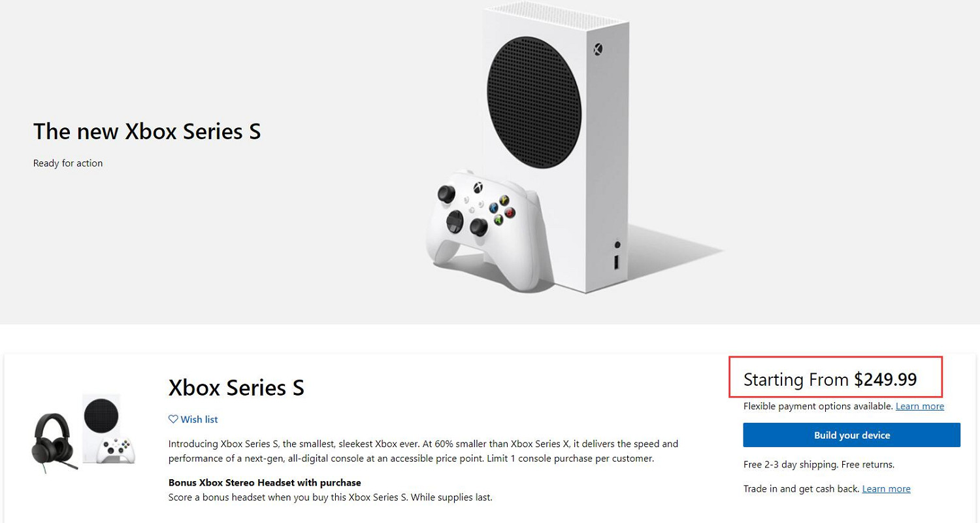980x523 pixels.
Task: Click the Xbox logo on the console
Action: pyautogui.click(x=598, y=50)
